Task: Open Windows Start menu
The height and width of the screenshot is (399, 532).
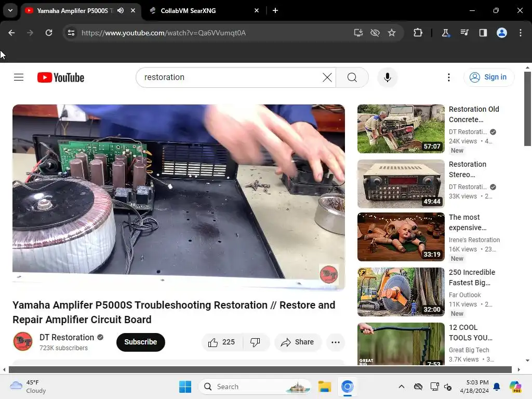Action: coord(185,387)
